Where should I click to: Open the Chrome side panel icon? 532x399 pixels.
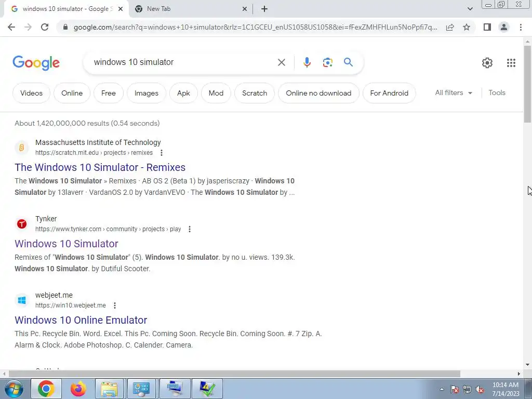click(487, 27)
